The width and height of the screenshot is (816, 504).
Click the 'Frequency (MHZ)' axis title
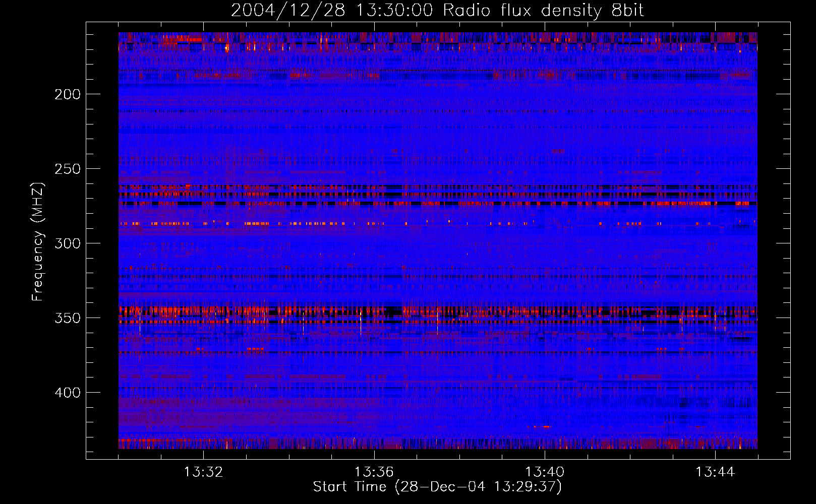(38, 241)
